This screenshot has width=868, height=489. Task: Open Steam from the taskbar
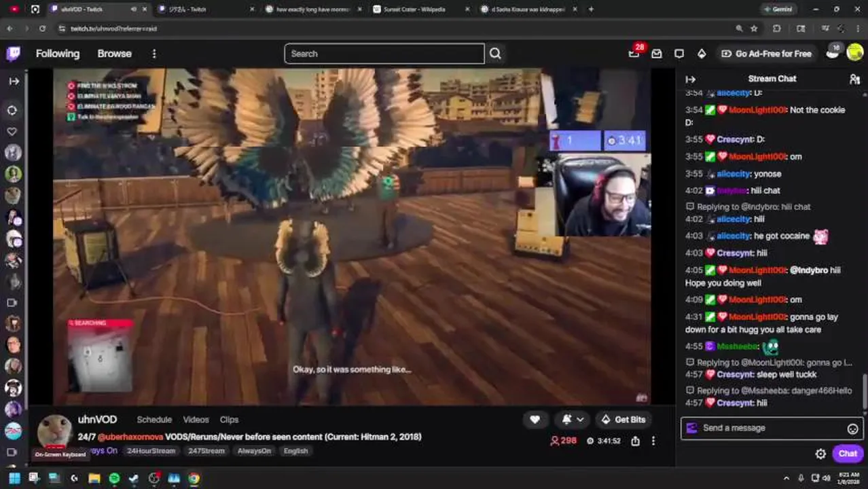point(134,478)
